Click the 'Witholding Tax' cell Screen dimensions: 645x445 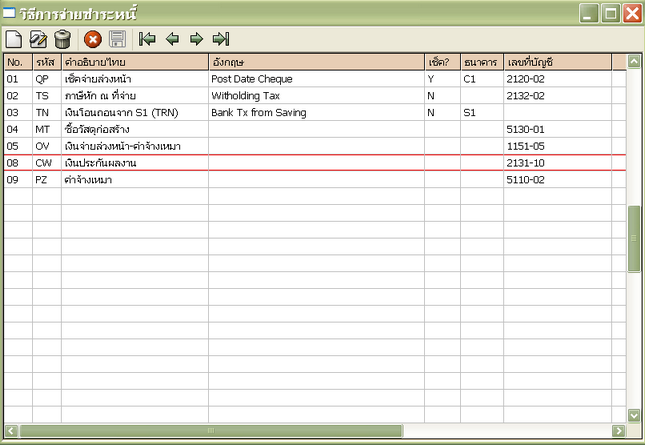pyautogui.click(x=315, y=96)
